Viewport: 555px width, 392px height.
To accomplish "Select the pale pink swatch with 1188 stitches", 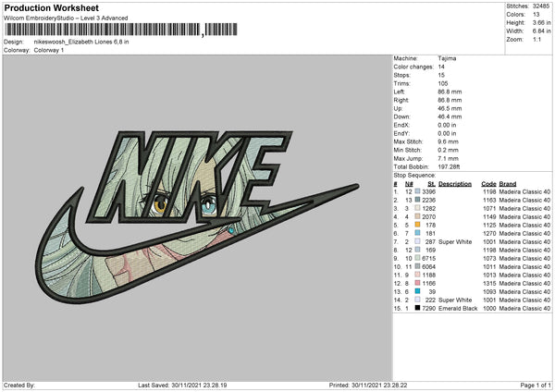I will point(418,275).
